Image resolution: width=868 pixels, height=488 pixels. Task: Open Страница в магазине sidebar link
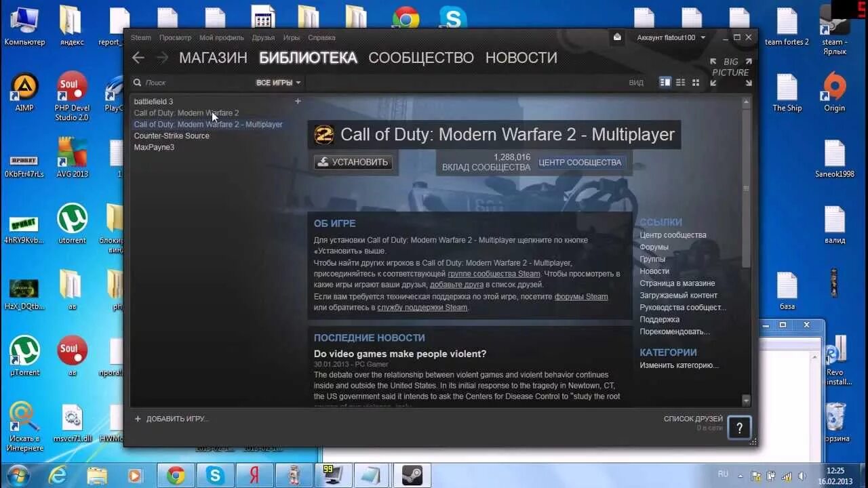coord(677,283)
